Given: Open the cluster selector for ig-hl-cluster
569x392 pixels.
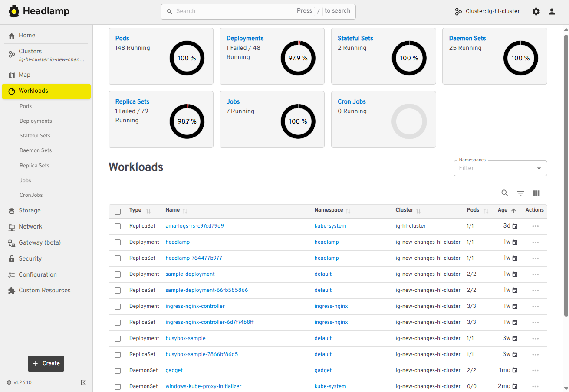Looking at the screenshot, I should coord(487,11).
